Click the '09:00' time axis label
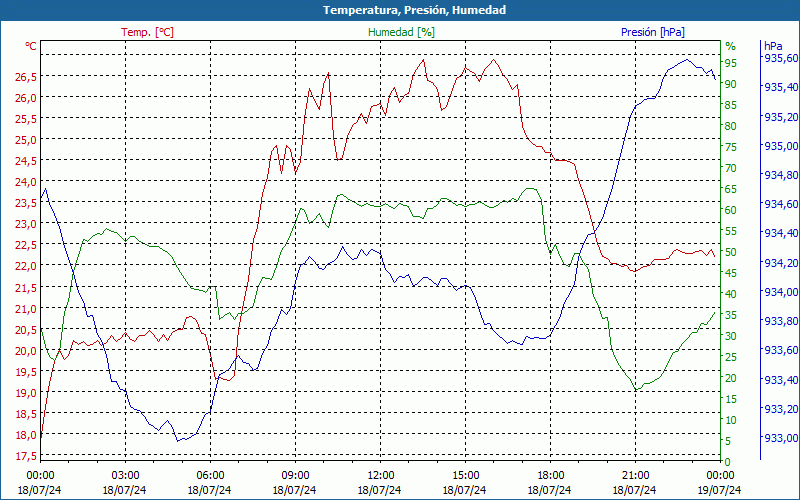Image resolution: width=800 pixels, height=500 pixels. pyautogui.click(x=295, y=474)
